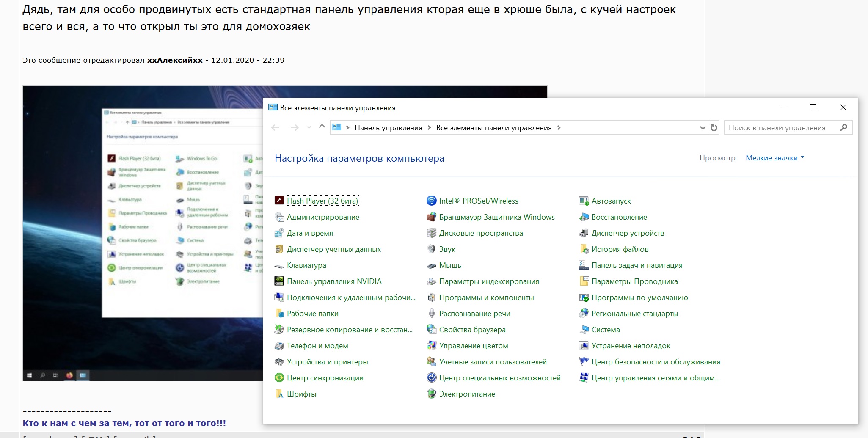Viewport: 868px width, 438px height.
Task: Click the Рабочие папки icon
Action: pos(279,313)
